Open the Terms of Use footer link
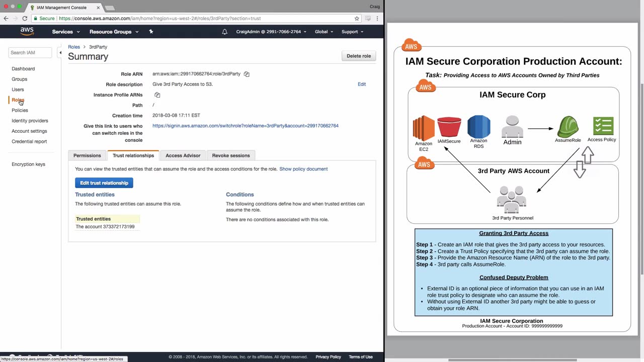644x362 pixels. pos(361,357)
